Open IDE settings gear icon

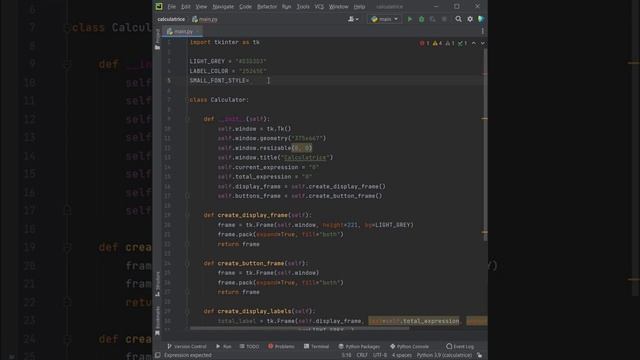pos(470,19)
